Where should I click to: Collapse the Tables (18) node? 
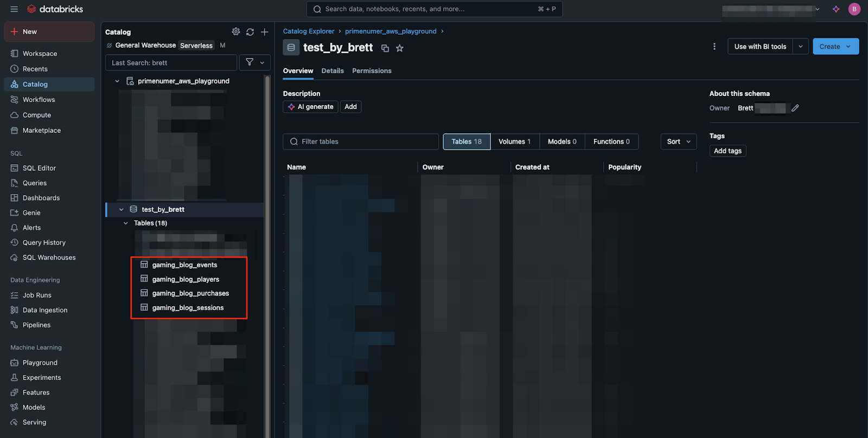[126, 223]
